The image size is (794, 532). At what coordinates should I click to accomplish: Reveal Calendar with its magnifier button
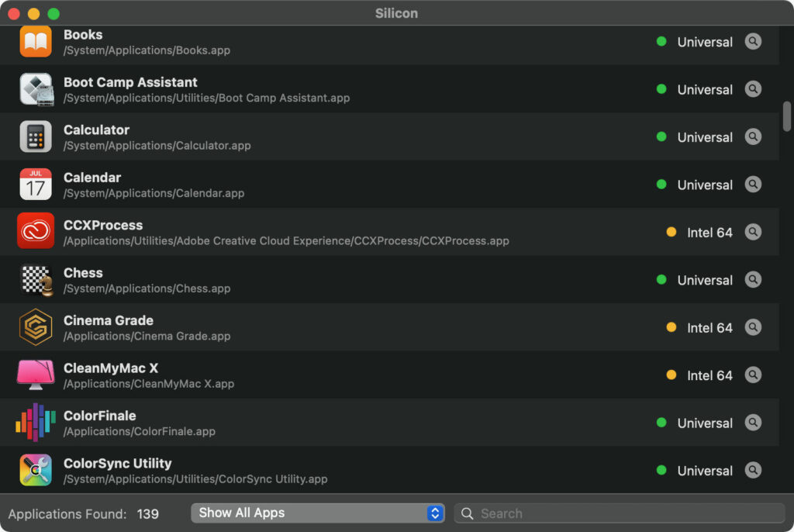coord(753,185)
